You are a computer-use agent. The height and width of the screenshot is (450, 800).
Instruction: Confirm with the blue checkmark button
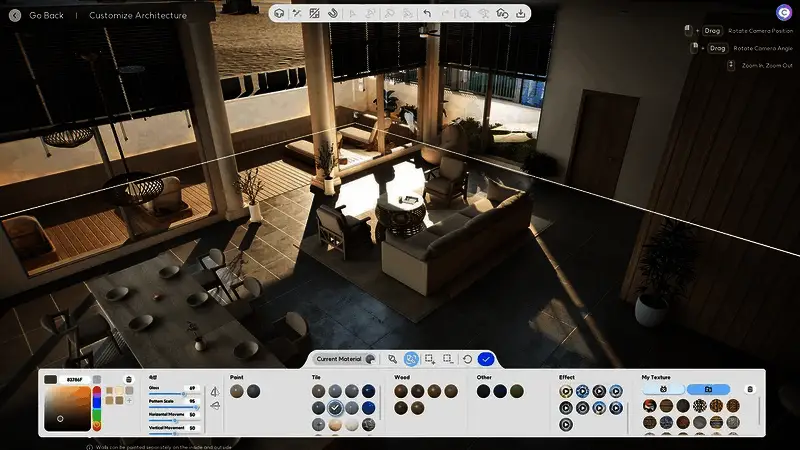(486, 359)
